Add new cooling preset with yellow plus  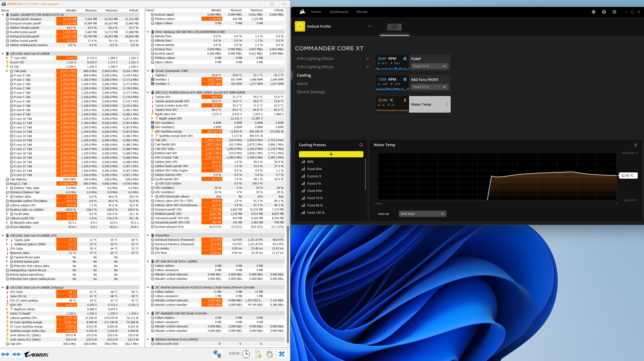(331, 154)
